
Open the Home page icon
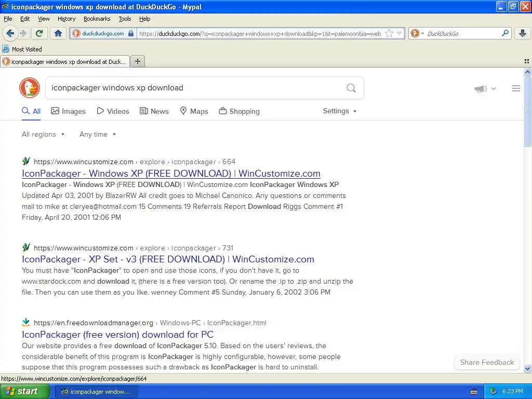(58, 33)
